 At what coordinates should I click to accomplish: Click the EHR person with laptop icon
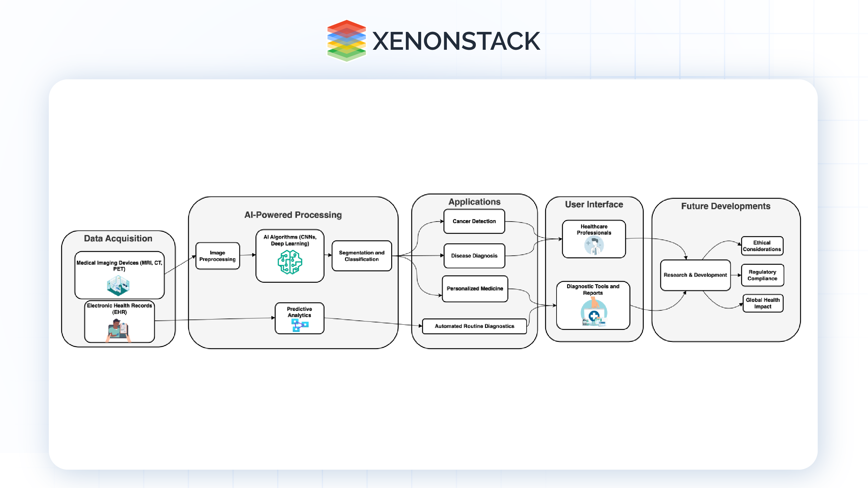coord(118,331)
